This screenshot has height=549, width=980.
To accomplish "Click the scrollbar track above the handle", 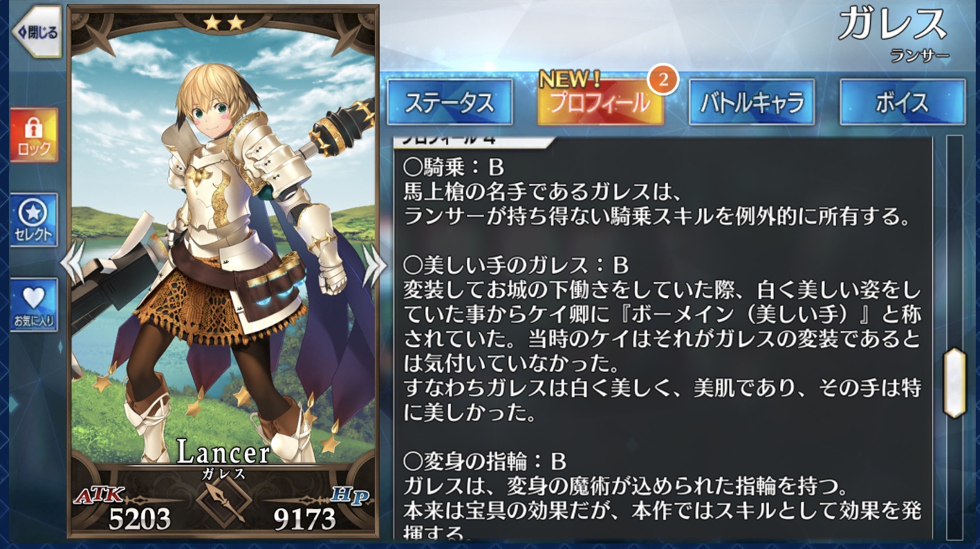I will click(954, 241).
